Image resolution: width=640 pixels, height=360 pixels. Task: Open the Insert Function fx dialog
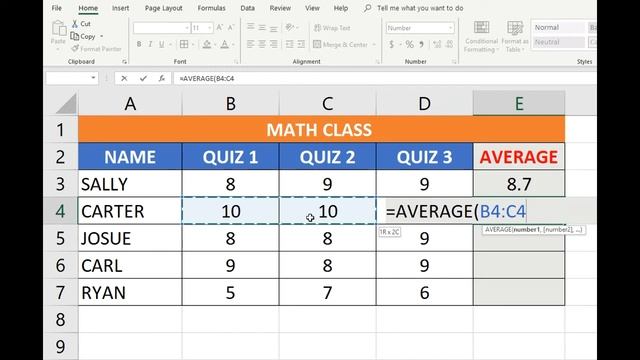tap(162, 78)
